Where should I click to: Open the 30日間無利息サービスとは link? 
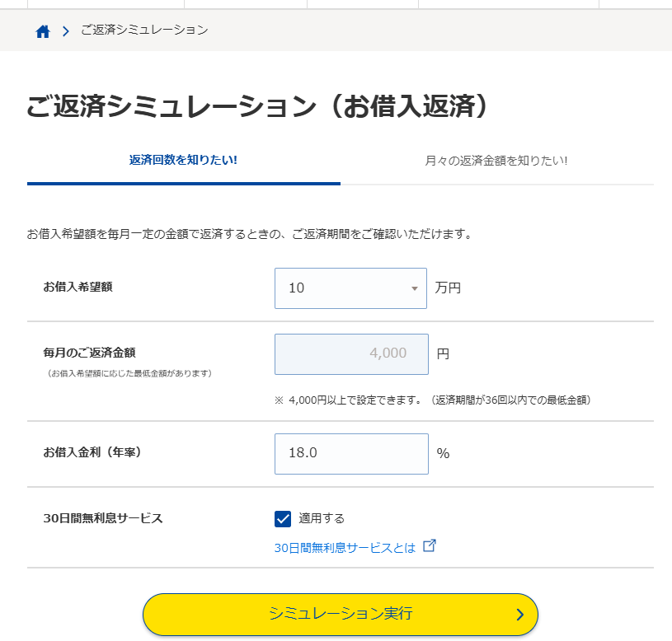tap(345, 548)
